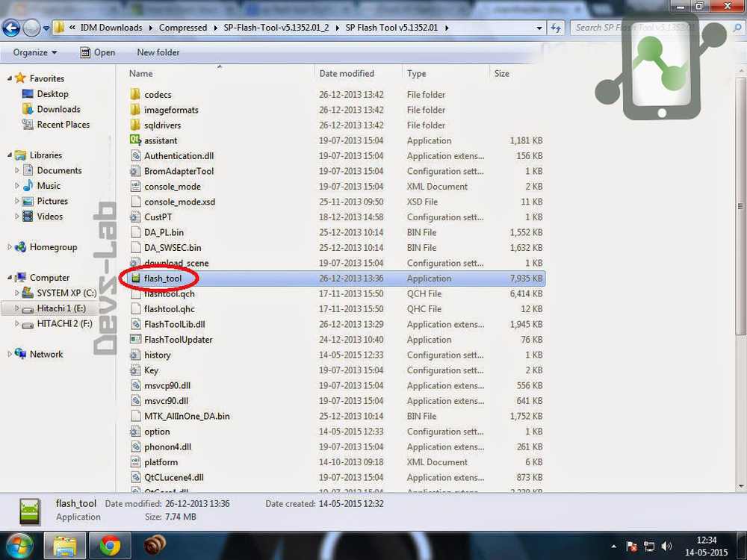Image resolution: width=747 pixels, height=560 pixels.
Task: Navigate to IDM Downloads in address bar
Action: [111, 28]
